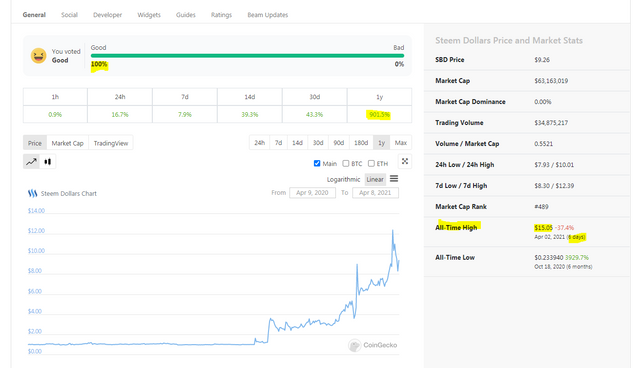This screenshot has height=368, width=640.
Task: Click the Market Cap value $63,163,019
Action: (x=551, y=81)
